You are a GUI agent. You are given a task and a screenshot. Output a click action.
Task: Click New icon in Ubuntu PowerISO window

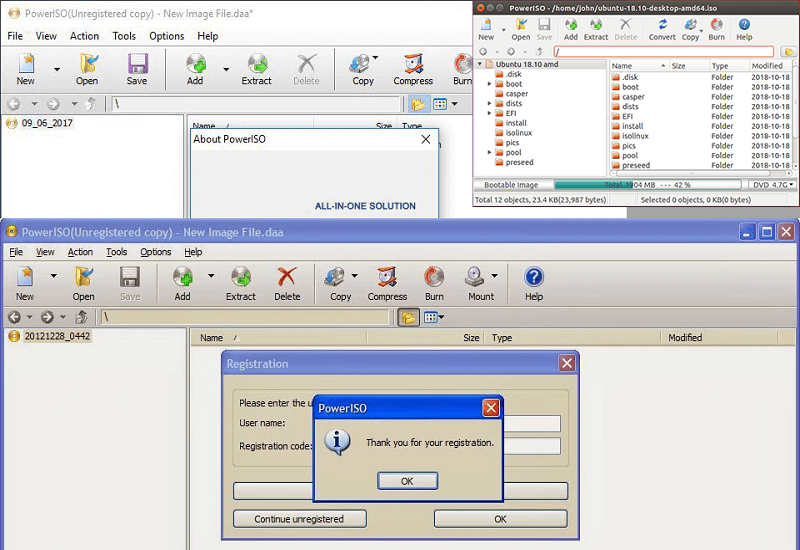coord(486,24)
